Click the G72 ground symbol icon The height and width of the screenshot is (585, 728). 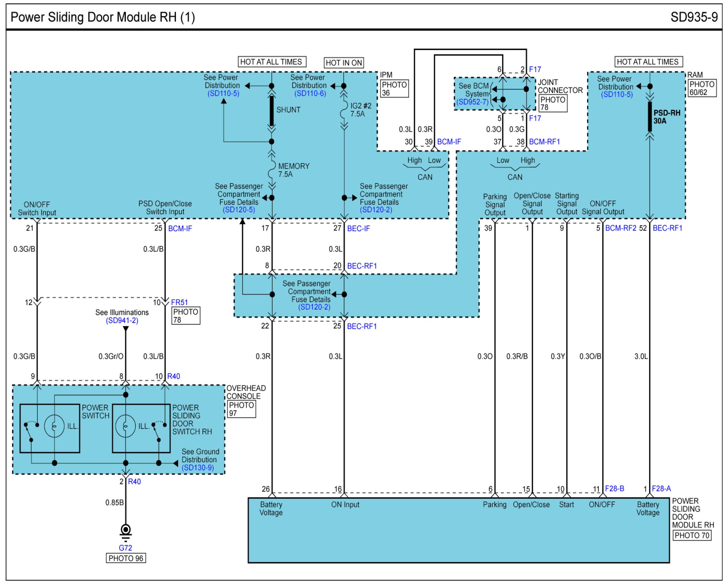(x=126, y=530)
